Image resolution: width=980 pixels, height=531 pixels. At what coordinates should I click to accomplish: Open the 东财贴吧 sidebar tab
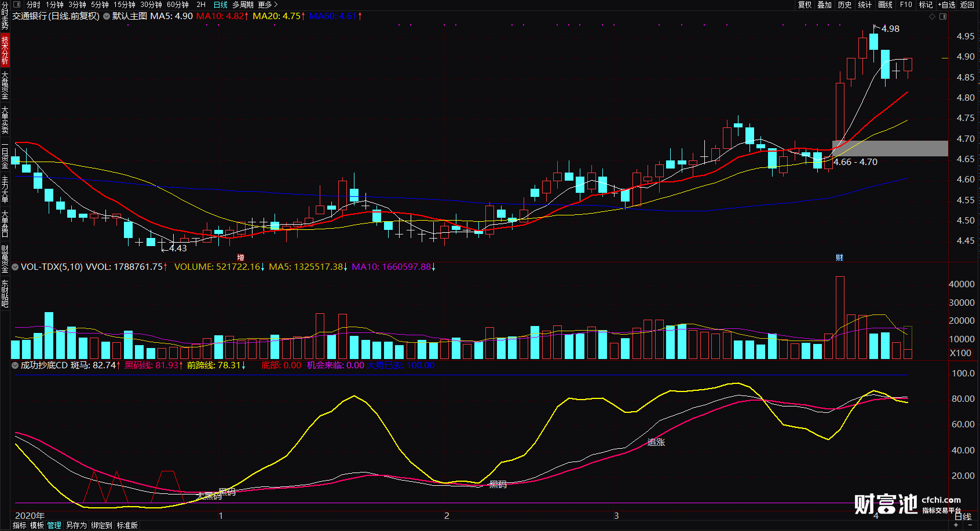tap(5, 294)
